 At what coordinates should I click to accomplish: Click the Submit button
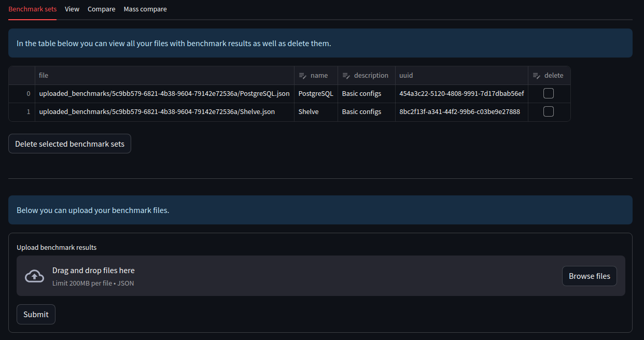[36, 314]
